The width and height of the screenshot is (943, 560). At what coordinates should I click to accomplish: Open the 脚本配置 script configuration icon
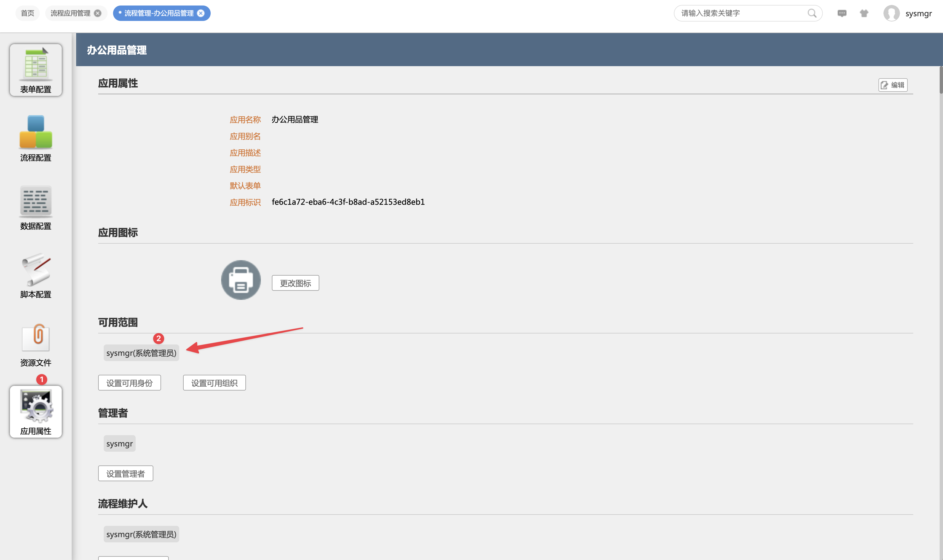36,275
